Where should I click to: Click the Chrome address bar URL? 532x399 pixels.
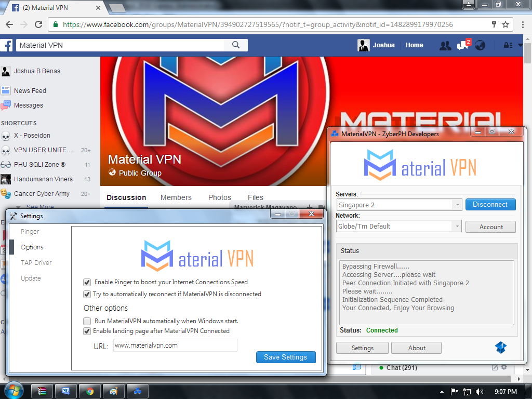[258, 24]
